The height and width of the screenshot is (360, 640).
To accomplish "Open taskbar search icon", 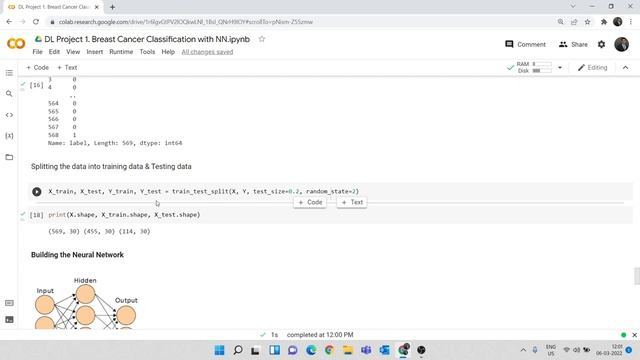I will (x=238, y=350).
